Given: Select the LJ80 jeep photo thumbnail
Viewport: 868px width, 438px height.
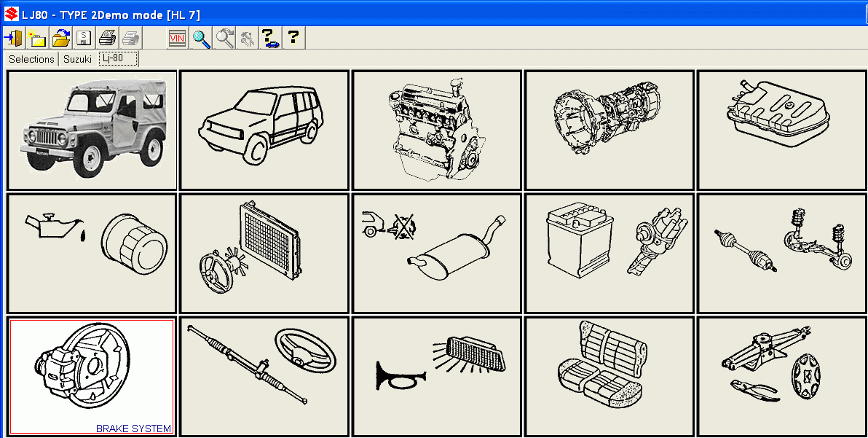Looking at the screenshot, I should point(92,130).
